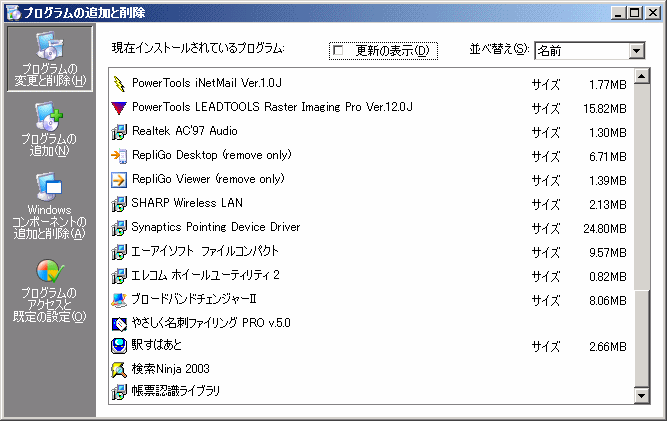Select 帳票認識ライブラリ program entry
The image size is (667, 421).
175,391
